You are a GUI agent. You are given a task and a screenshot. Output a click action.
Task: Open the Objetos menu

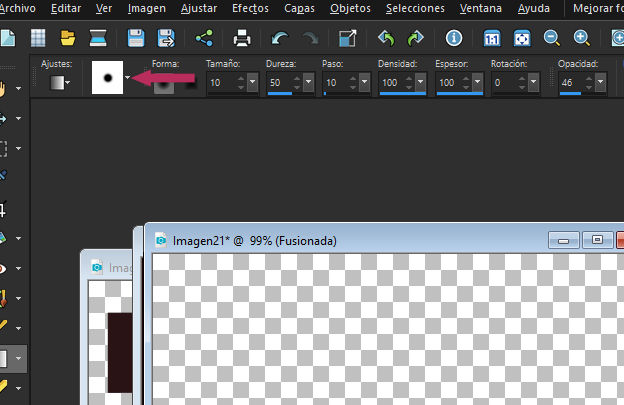click(x=350, y=8)
